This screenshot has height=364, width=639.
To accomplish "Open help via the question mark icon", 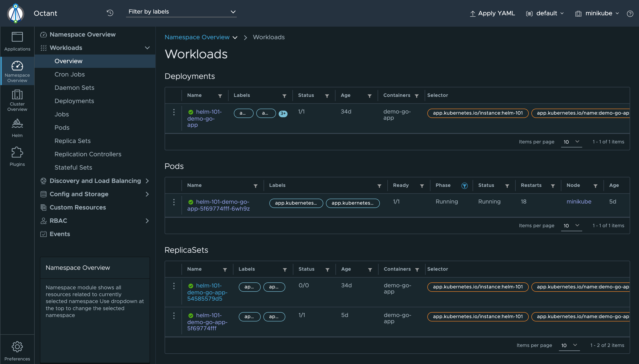I will tap(630, 13).
